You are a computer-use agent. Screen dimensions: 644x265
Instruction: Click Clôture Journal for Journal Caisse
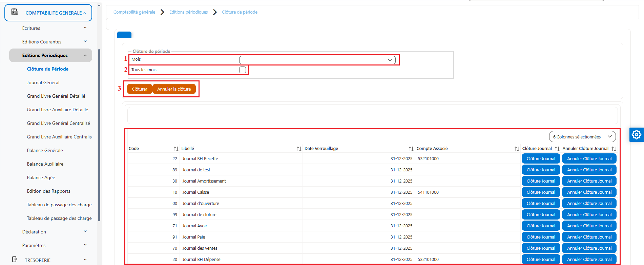click(x=541, y=192)
